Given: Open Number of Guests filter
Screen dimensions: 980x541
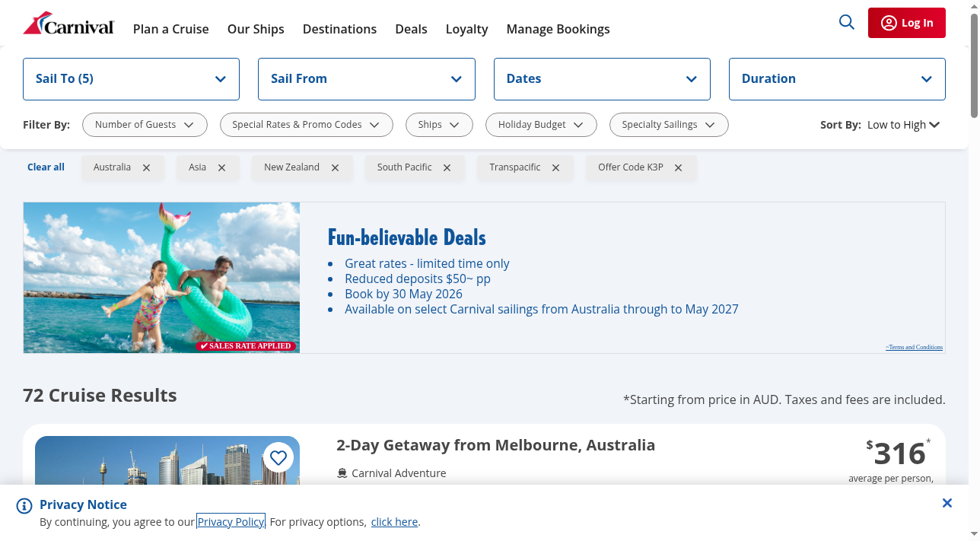Looking at the screenshot, I should tap(145, 125).
